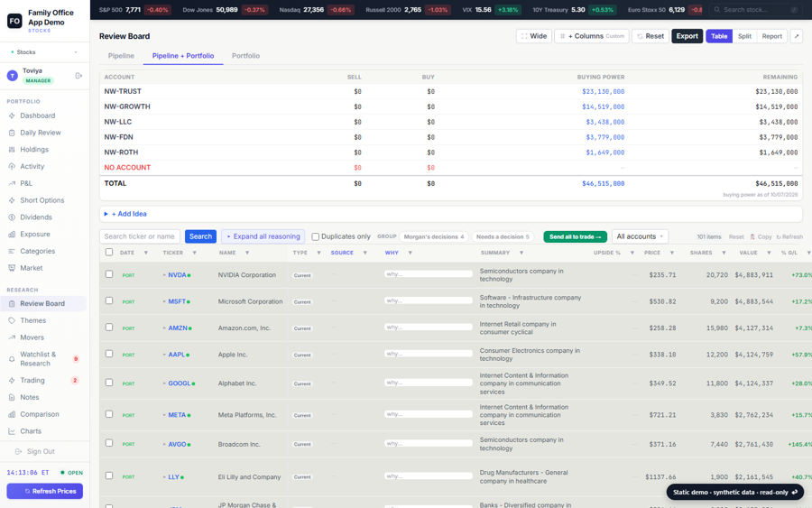Open the TICKER column filter
The height and width of the screenshot is (508, 812).
tap(195, 253)
